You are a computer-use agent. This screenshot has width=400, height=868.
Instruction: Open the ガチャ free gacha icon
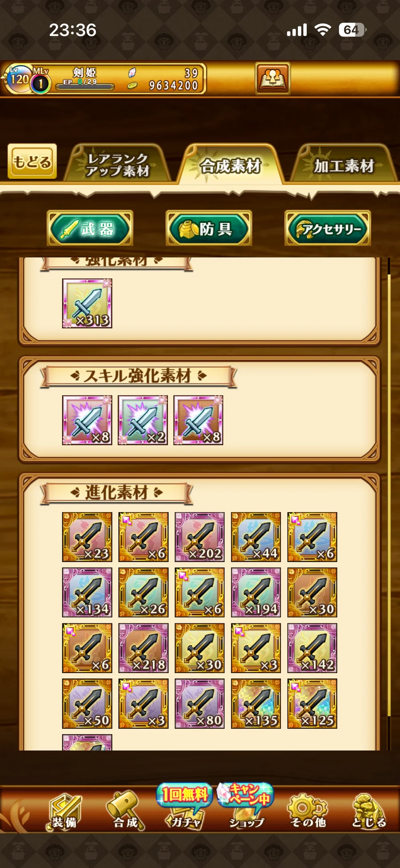point(184,806)
